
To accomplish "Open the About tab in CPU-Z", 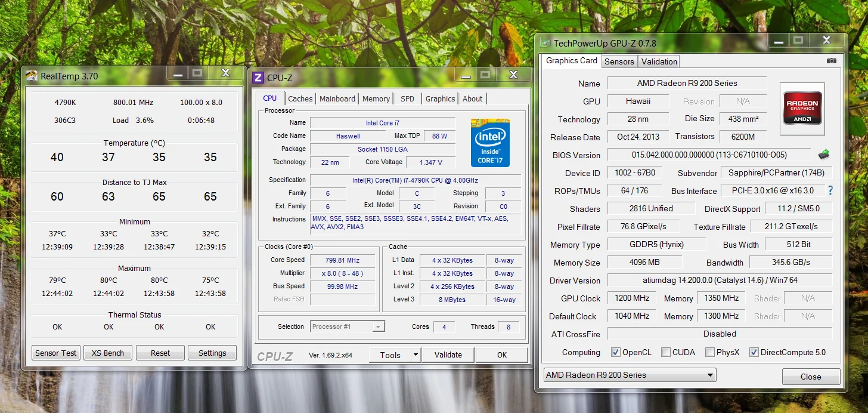I will click(473, 99).
